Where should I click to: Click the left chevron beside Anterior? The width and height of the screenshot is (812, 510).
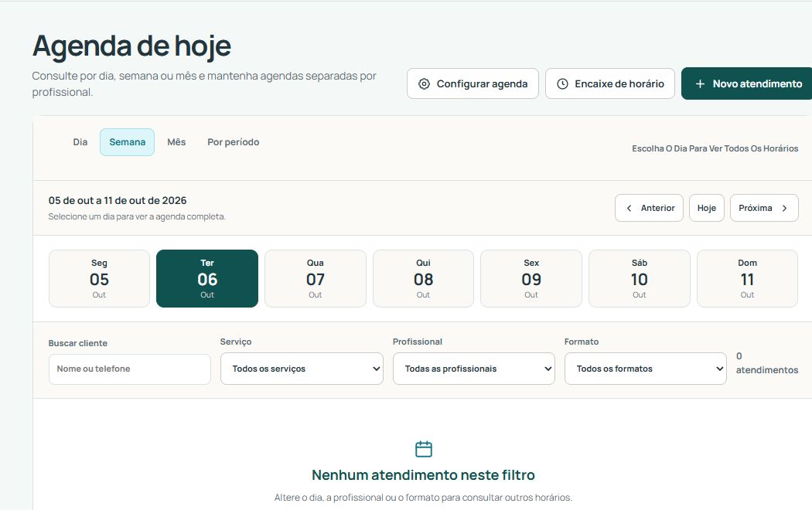(x=629, y=208)
